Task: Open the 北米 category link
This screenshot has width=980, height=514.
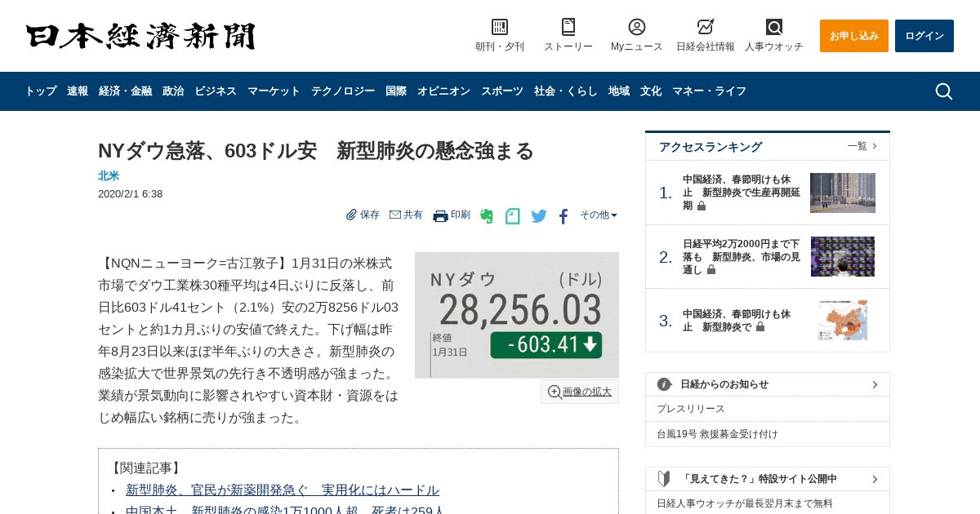Action: 109,175
